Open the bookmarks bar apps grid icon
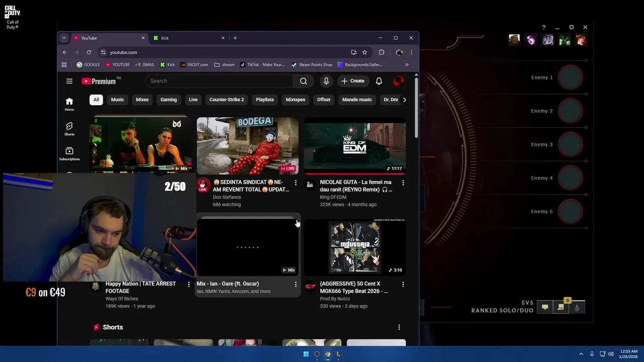Image resolution: width=644 pixels, height=362 pixels. pyautogui.click(x=64, y=64)
